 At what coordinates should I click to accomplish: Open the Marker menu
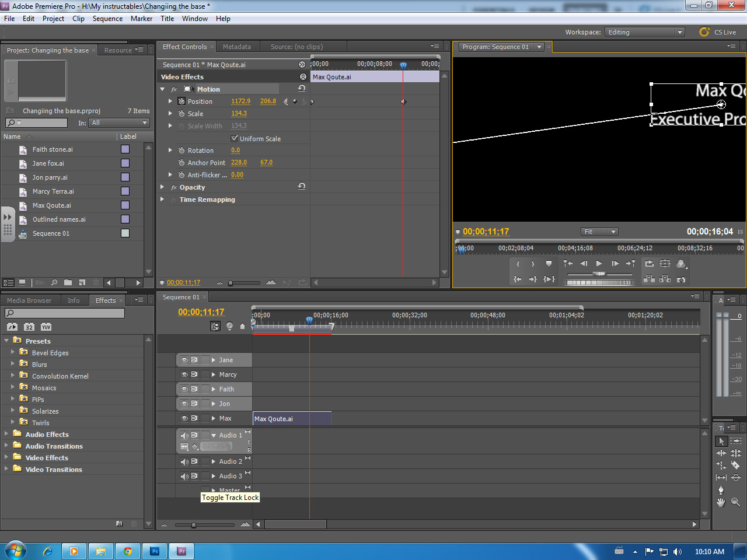click(x=141, y=19)
